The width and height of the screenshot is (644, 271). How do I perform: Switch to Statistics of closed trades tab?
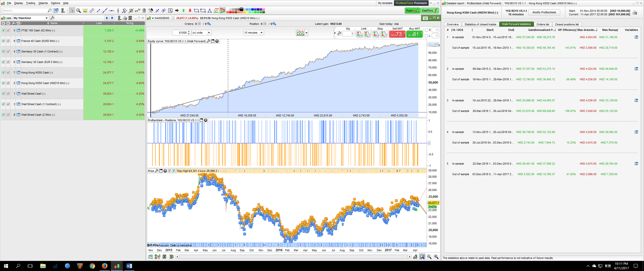coord(480,24)
